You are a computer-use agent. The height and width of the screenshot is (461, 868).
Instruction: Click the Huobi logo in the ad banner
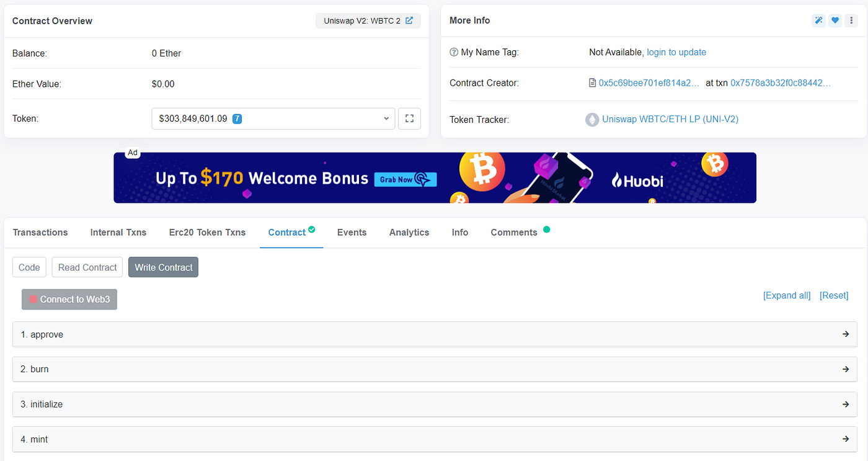coord(637,181)
